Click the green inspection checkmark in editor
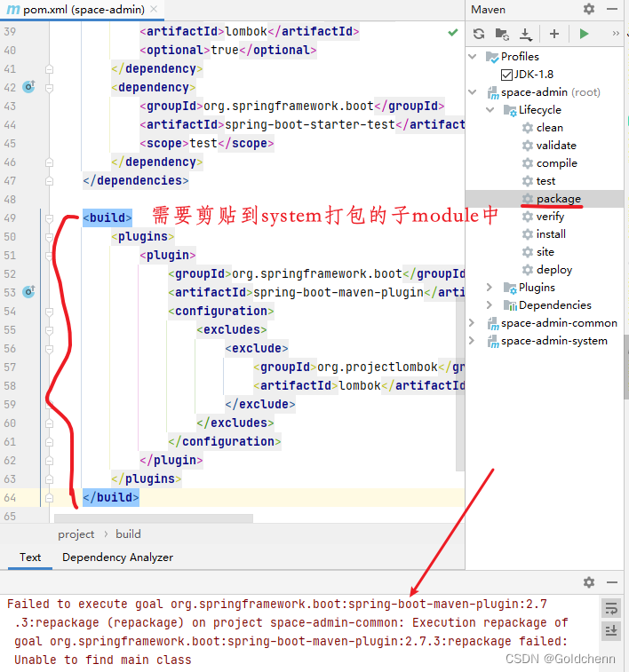 (x=453, y=32)
